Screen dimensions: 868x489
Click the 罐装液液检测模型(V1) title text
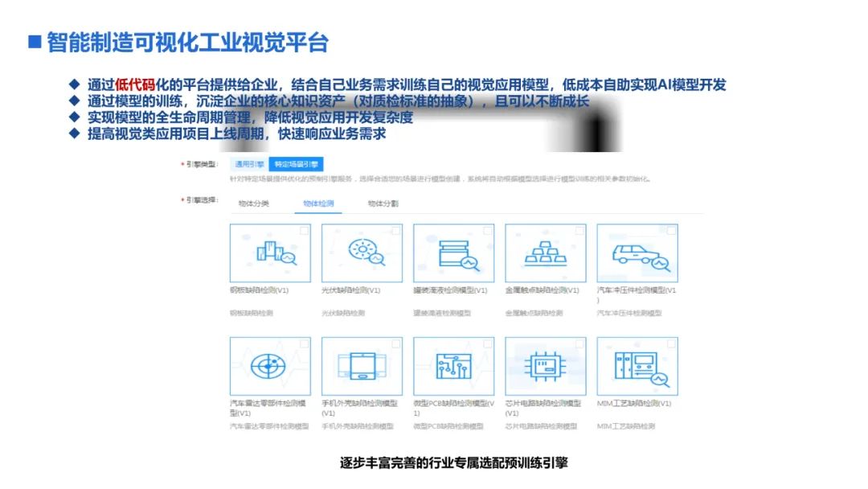(451, 290)
